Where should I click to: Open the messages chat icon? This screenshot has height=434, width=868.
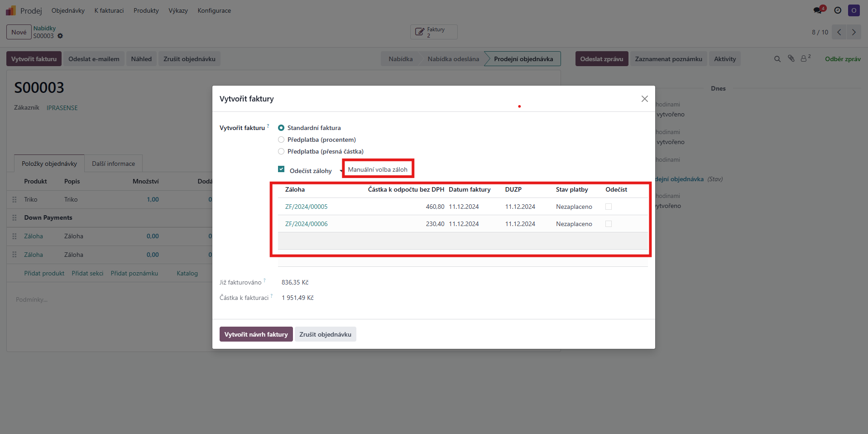(818, 10)
